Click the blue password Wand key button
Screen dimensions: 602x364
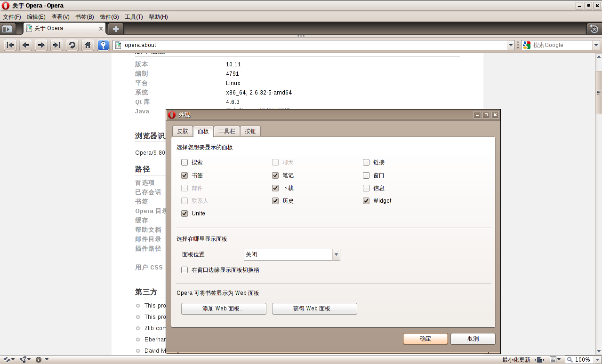tap(103, 45)
